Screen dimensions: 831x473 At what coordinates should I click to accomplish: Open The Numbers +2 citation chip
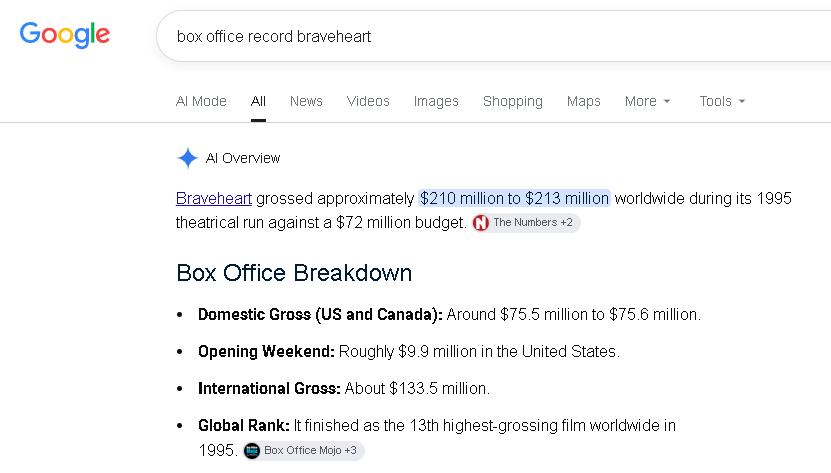[x=526, y=223]
